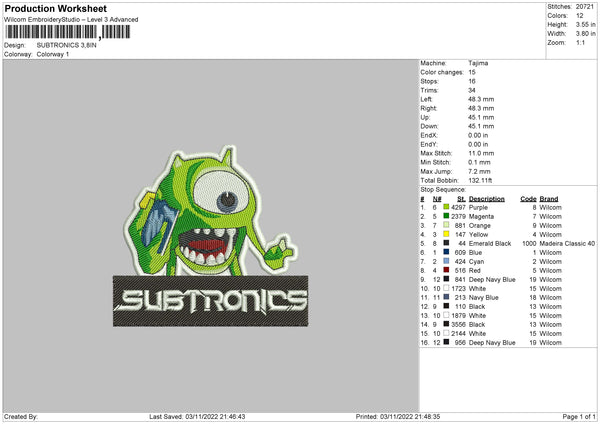Click the Code column header

point(528,199)
